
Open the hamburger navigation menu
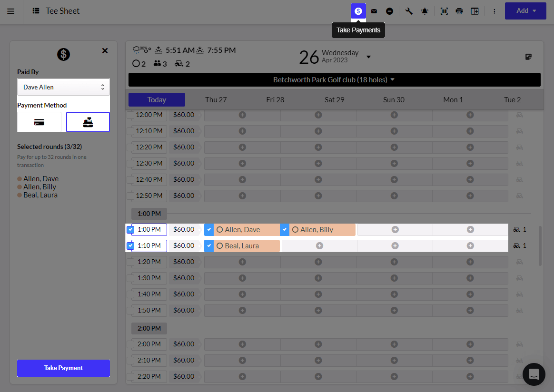[11, 11]
